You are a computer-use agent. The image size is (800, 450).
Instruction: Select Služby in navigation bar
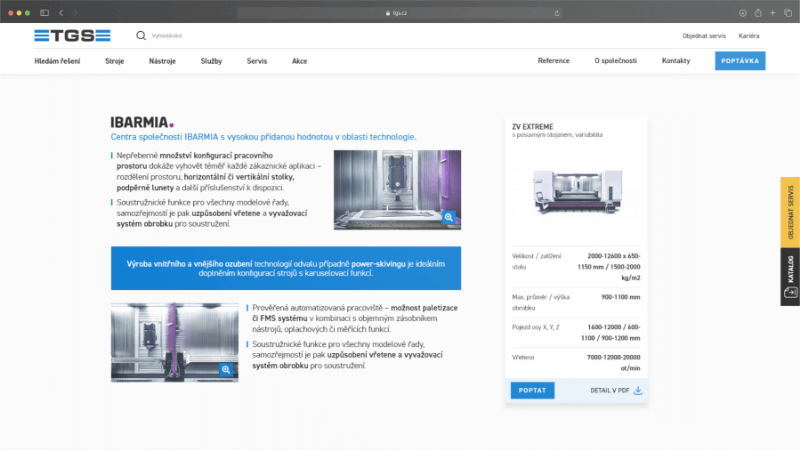tap(211, 61)
